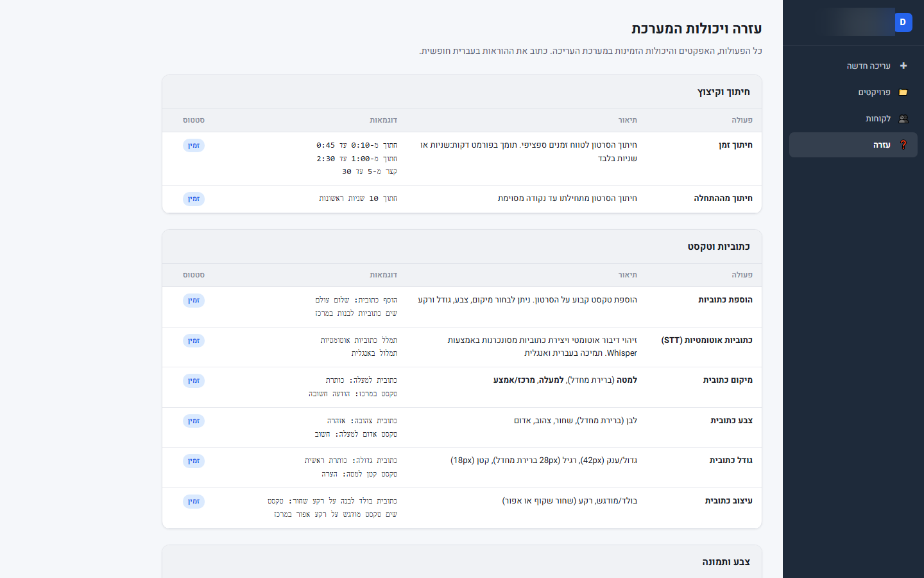The image size is (924, 578).
Task: Click the blue D avatar in the sidebar
Action: [903, 22]
